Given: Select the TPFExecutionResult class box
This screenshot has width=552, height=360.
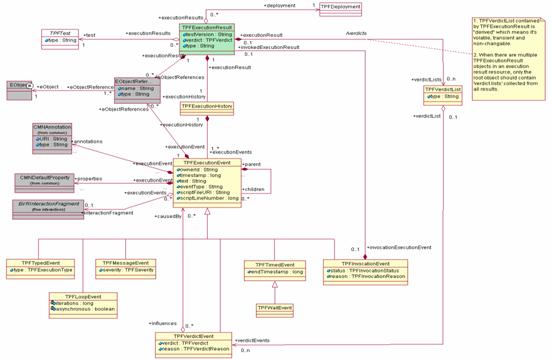Looking at the screenshot, I should tap(207, 39).
